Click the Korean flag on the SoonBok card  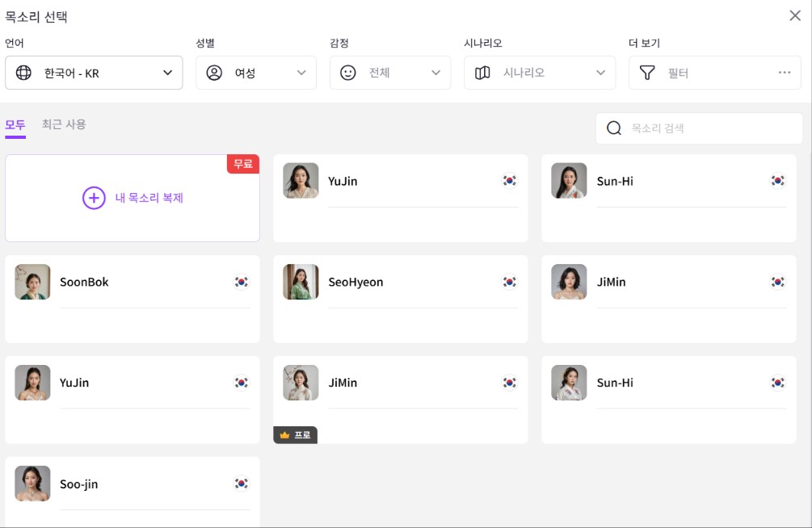241,282
